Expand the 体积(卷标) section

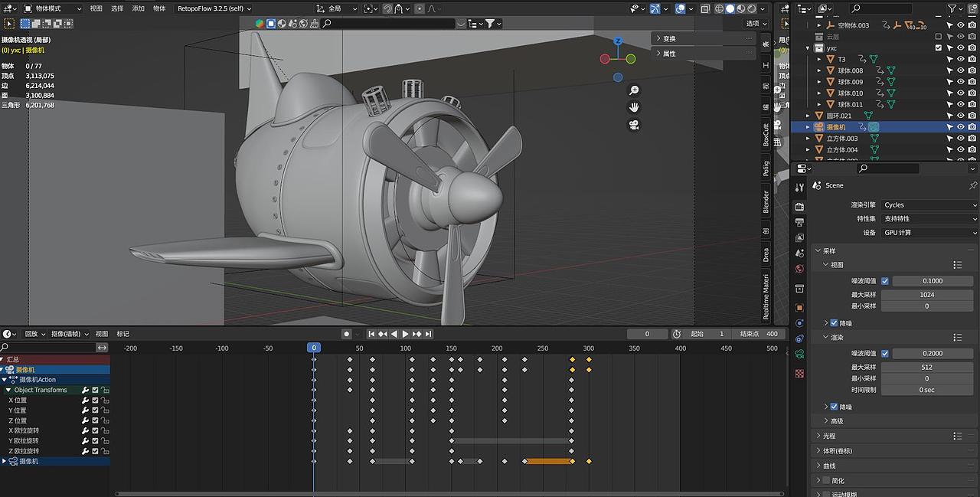pos(896,451)
